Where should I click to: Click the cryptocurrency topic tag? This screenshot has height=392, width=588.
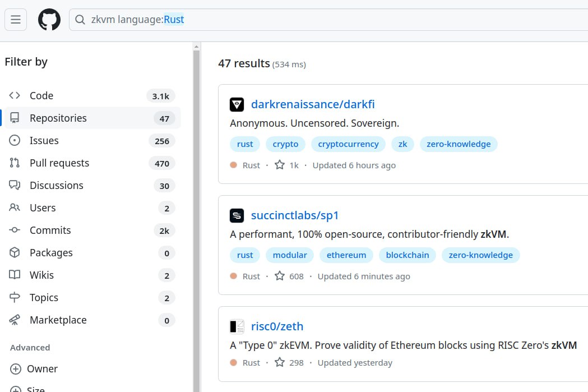click(348, 144)
